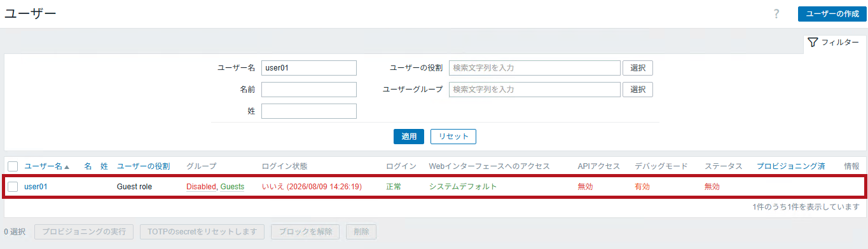The width and height of the screenshot is (868, 249).
Task: Sort by 名 column header
Action: click(x=88, y=166)
